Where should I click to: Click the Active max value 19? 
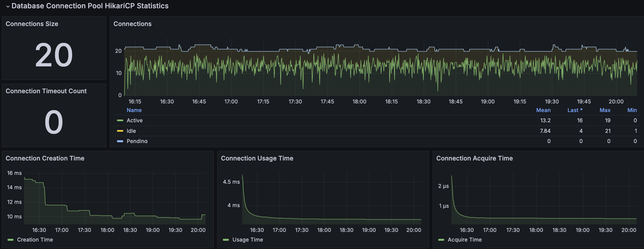608,120
